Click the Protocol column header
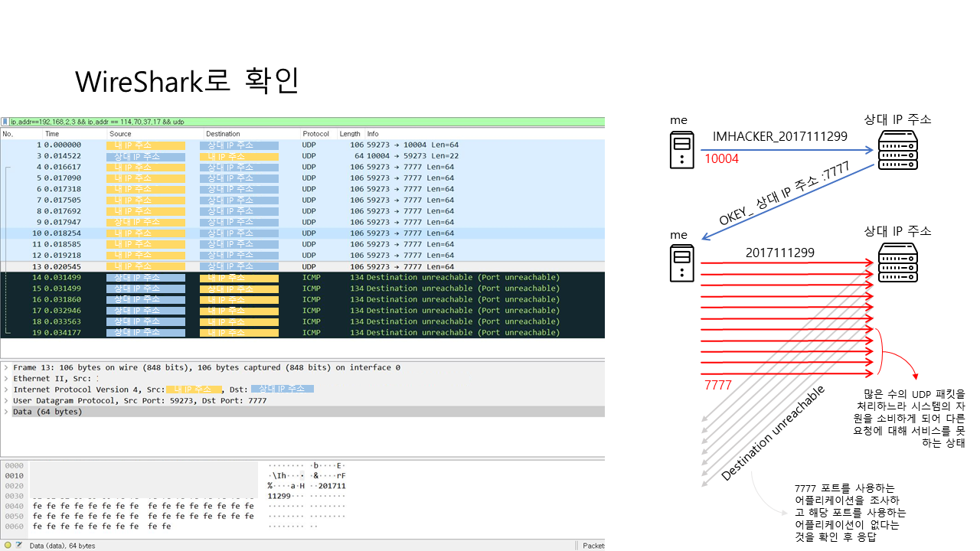Viewport: 980px width, 551px height. 318,134
